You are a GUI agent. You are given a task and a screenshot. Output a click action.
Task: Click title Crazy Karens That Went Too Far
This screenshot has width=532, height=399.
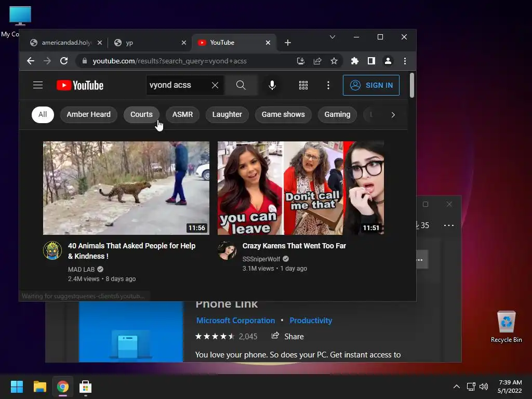pyautogui.click(x=294, y=246)
